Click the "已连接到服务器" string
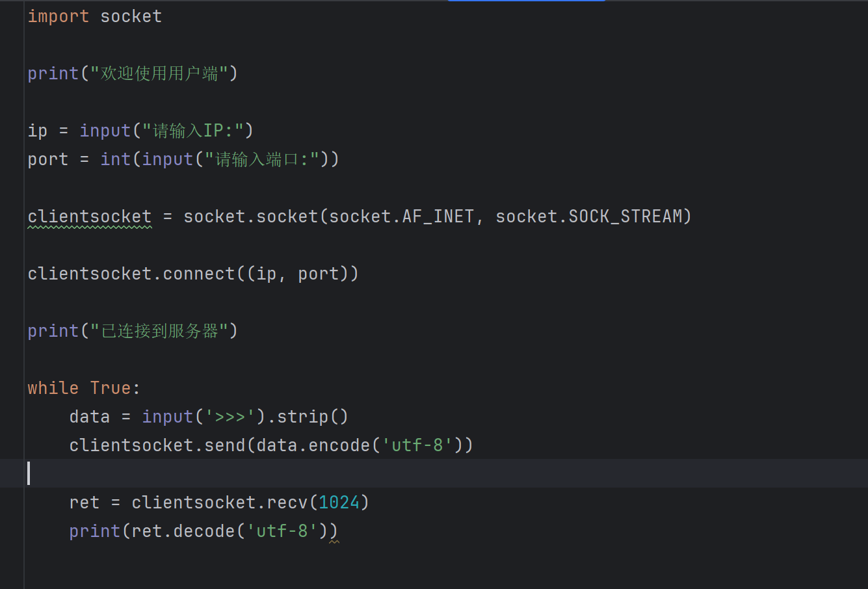Image resolution: width=868 pixels, height=589 pixels. point(159,331)
